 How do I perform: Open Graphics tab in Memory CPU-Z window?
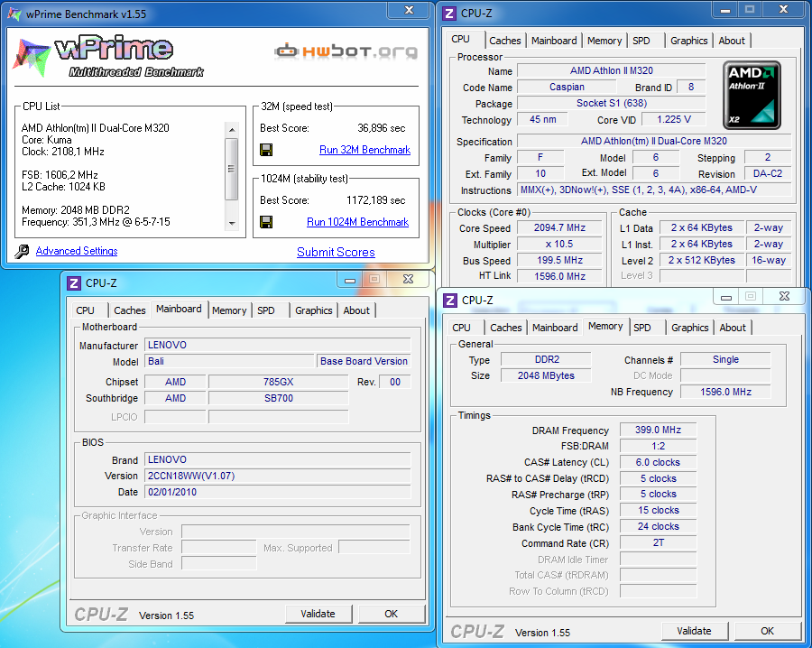coord(690,328)
